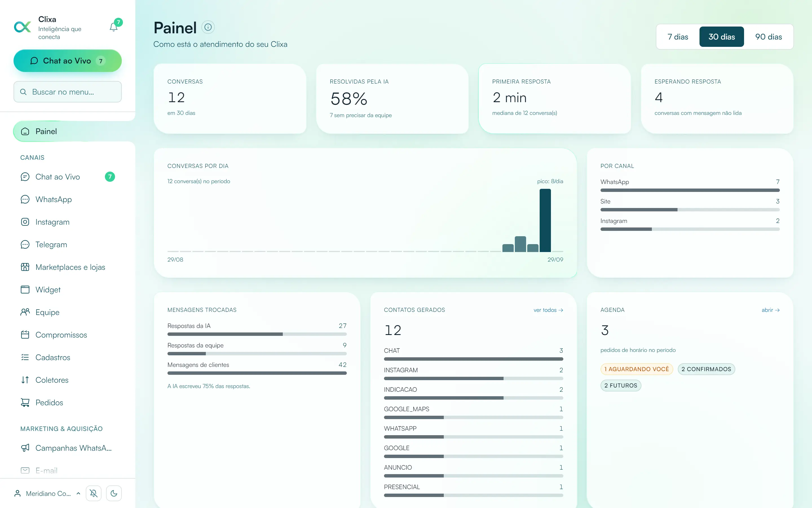The image size is (812, 508).
Task: Click the green Chat ao Vivo button
Action: 67,61
